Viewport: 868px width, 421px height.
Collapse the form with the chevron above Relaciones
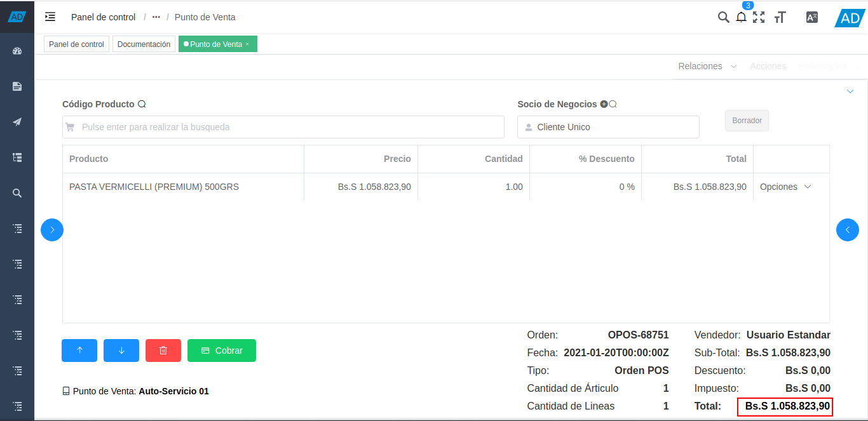coord(850,91)
